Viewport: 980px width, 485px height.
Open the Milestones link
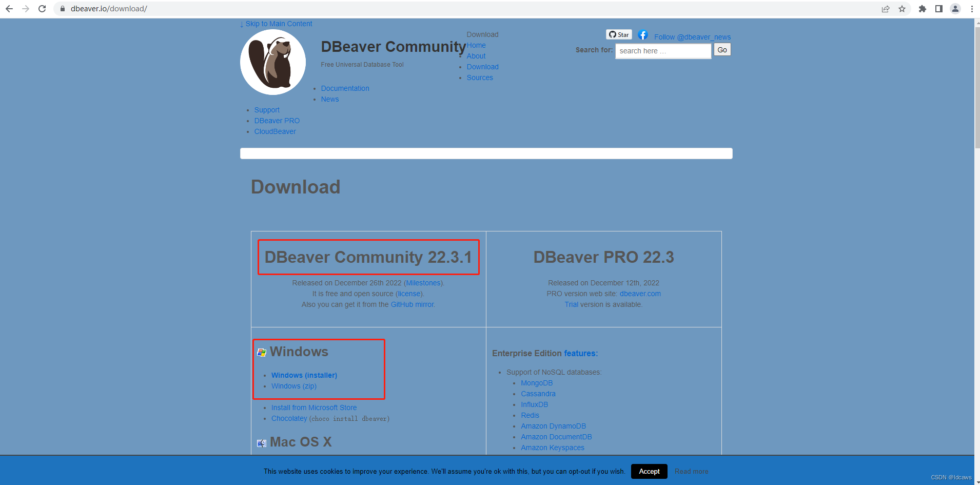point(423,283)
